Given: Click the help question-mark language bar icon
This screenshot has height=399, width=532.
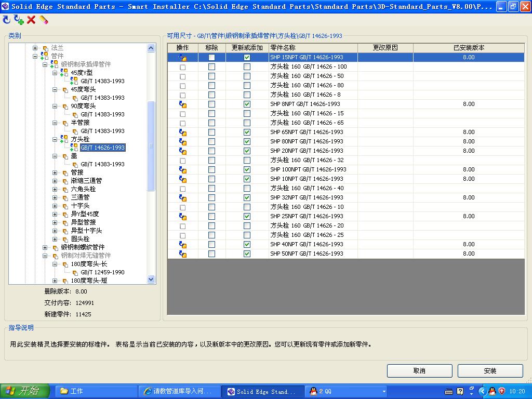Looking at the screenshot, I should pos(460,392).
